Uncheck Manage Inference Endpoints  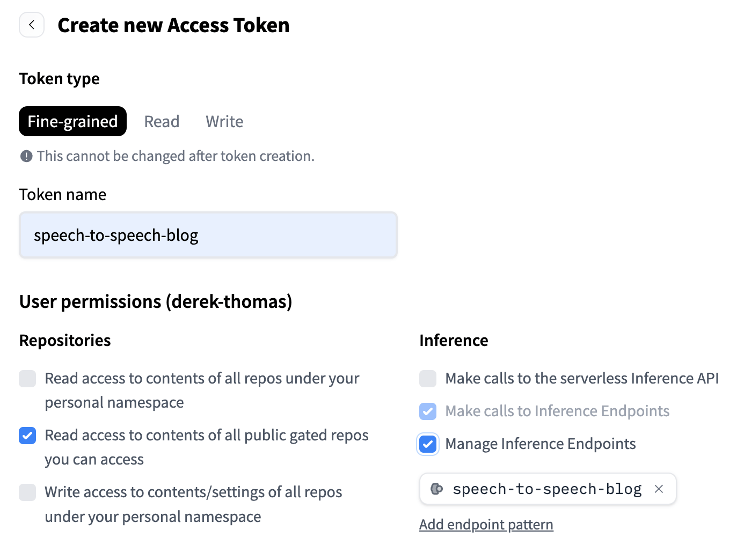tap(428, 444)
